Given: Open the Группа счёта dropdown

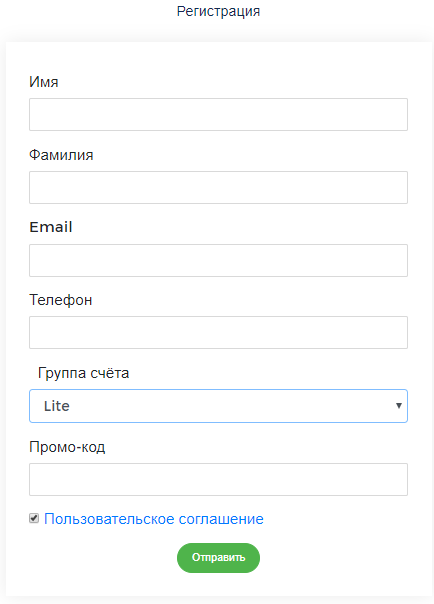Looking at the screenshot, I should 218,406.
